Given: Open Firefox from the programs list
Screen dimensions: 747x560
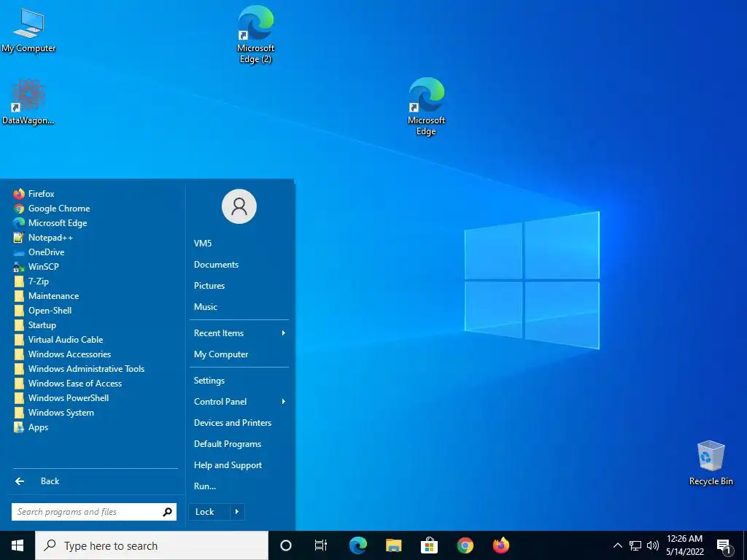Looking at the screenshot, I should pyautogui.click(x=34, y=194).
